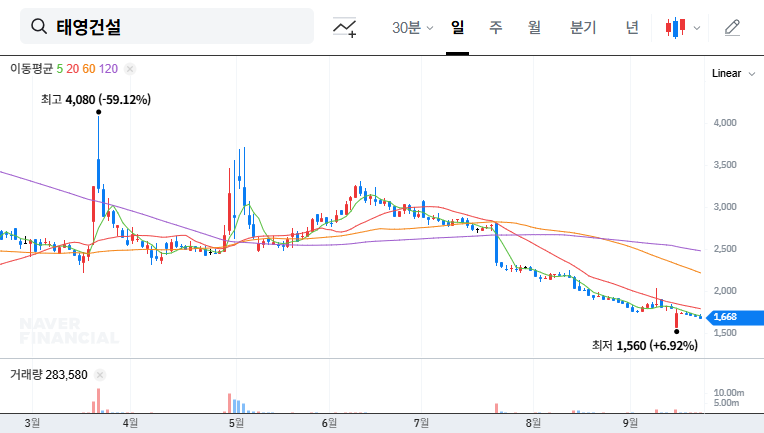Select the 년 yearly tab
The width and height of the screenshot is (764, 433).
pos(632,27)
